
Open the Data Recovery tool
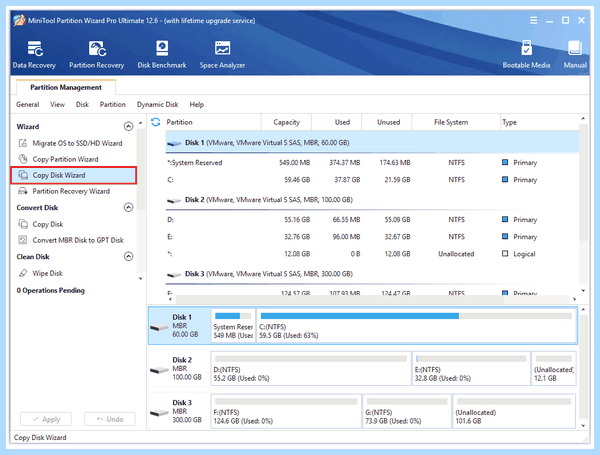(x=34, y=55)
